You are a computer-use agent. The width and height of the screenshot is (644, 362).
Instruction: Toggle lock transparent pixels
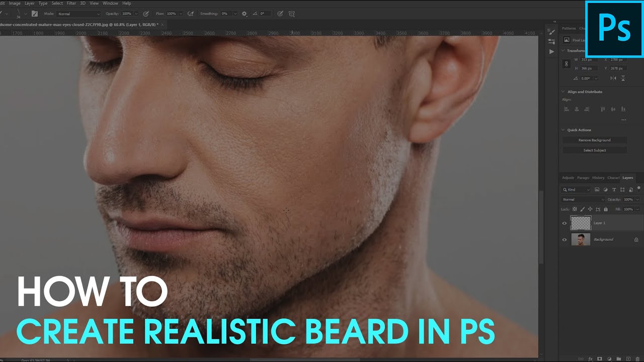tap(575, 209)
